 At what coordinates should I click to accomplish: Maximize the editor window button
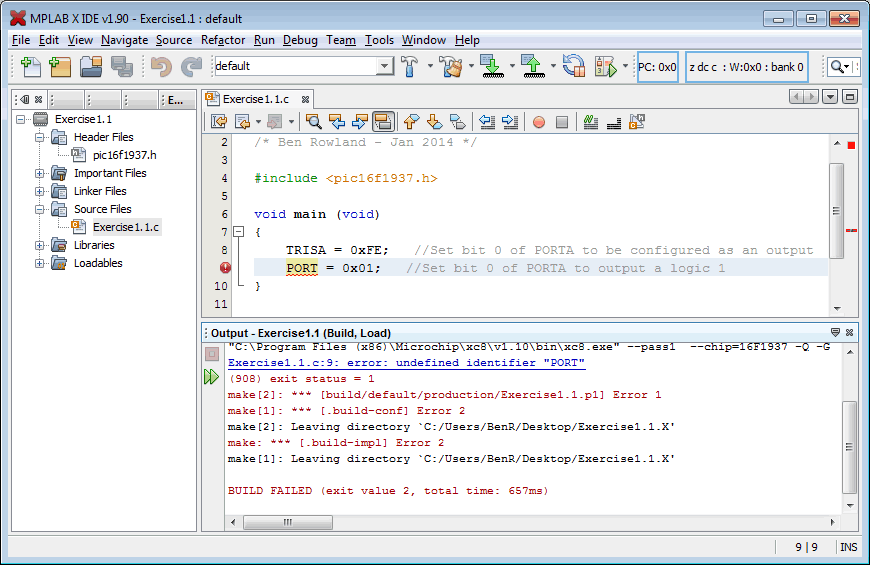[849, 97]
